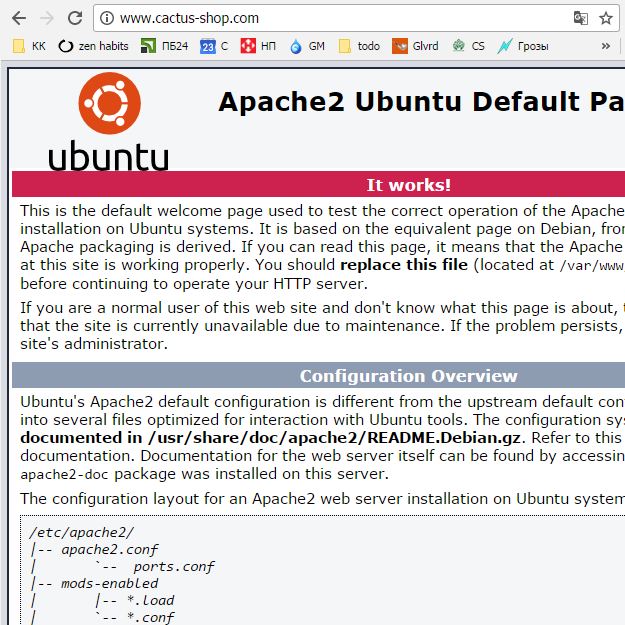View site information icon in address bar

(x=106, y=18)
